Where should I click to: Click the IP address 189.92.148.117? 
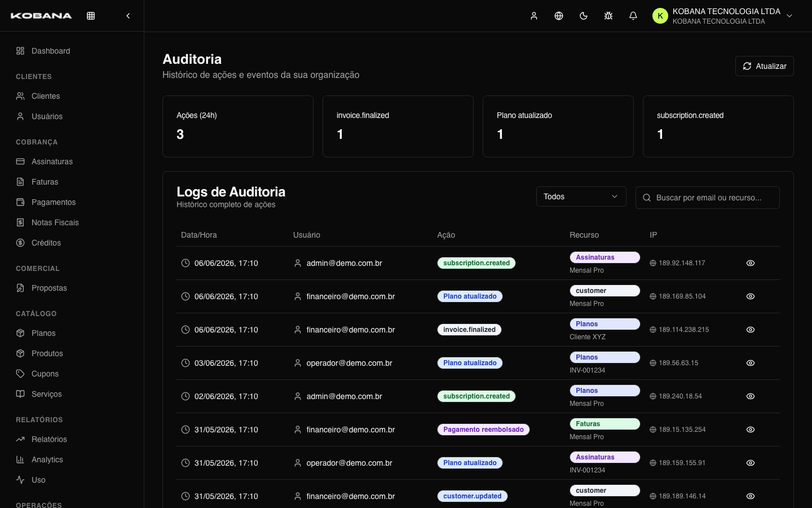click(x=682, y=263)
